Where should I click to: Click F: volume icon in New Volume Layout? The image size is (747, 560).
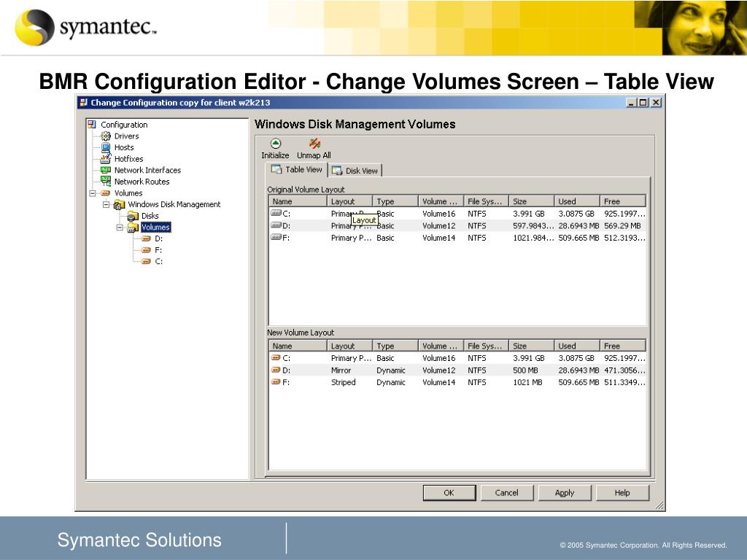(x=276, y=382)
